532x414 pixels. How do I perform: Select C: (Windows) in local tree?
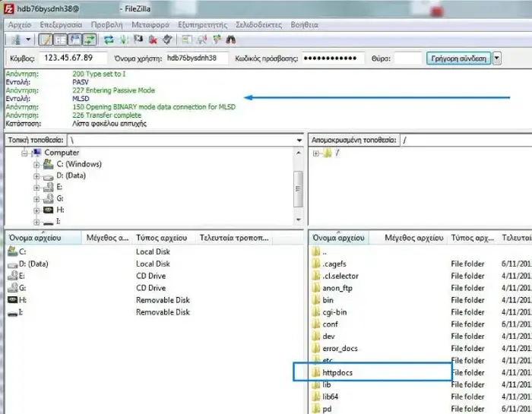79,164
